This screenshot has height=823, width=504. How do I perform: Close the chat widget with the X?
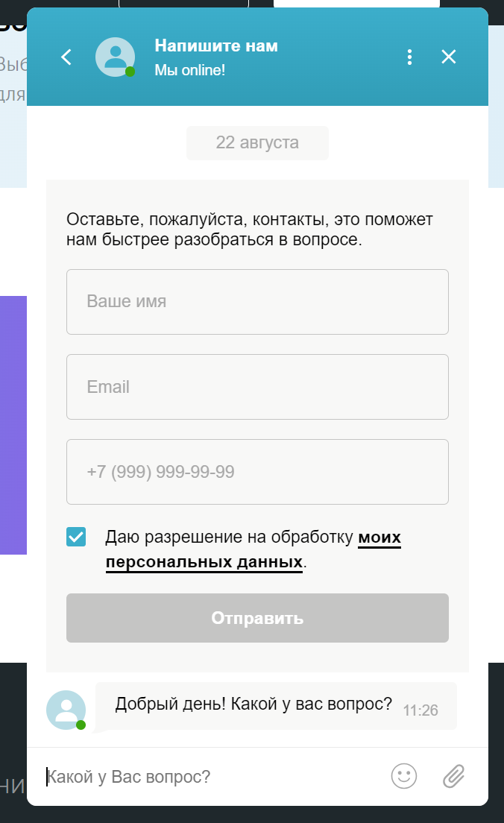pos(449,57)
